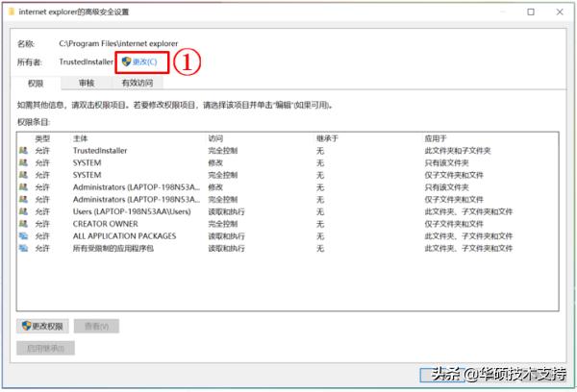Click the 更改权限 button
This screenshot has height=392, width=577.
click(x=42, y=326)
